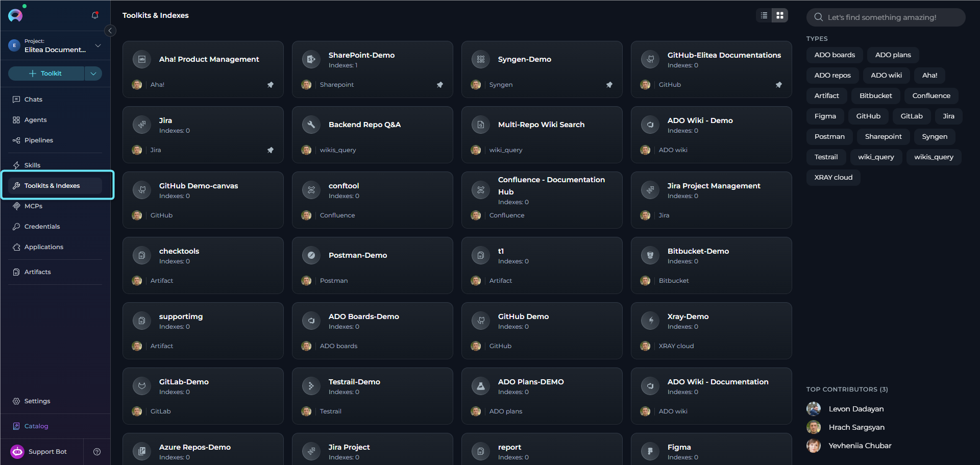Click the Syngen-Demo toolkit icon
980x465 pixels.
click(x=481, y=59)
